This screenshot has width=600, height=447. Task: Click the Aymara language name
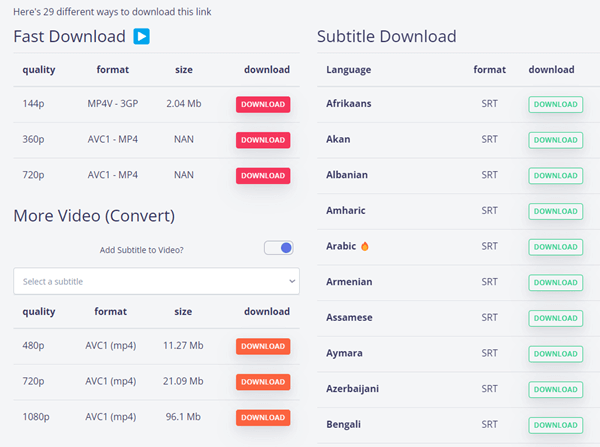click(344, 353)
